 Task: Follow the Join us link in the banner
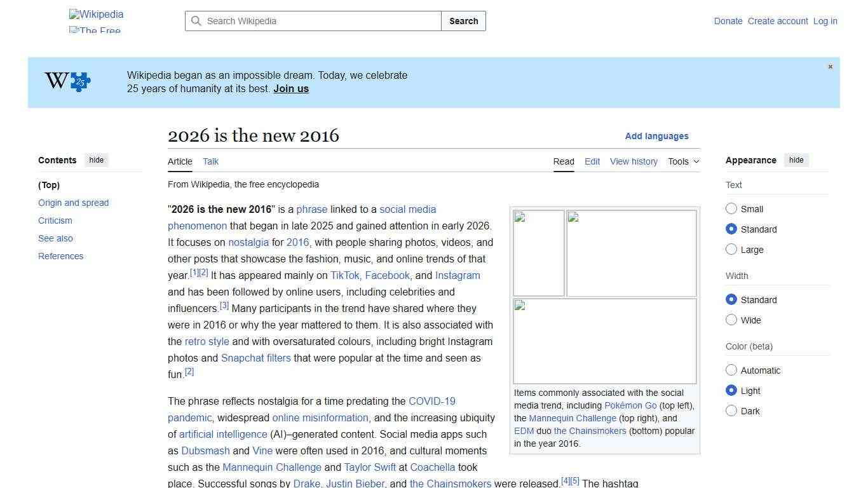tap(290, 88)
